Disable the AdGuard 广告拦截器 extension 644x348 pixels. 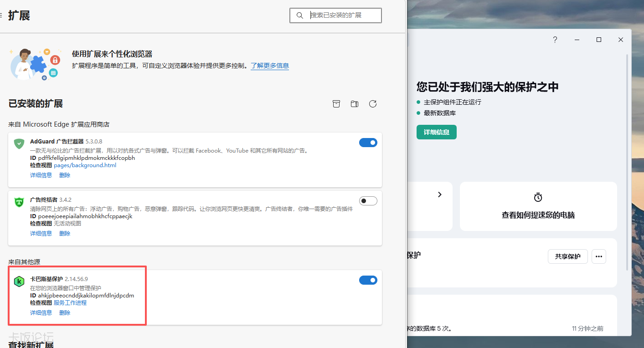point(368,143)
